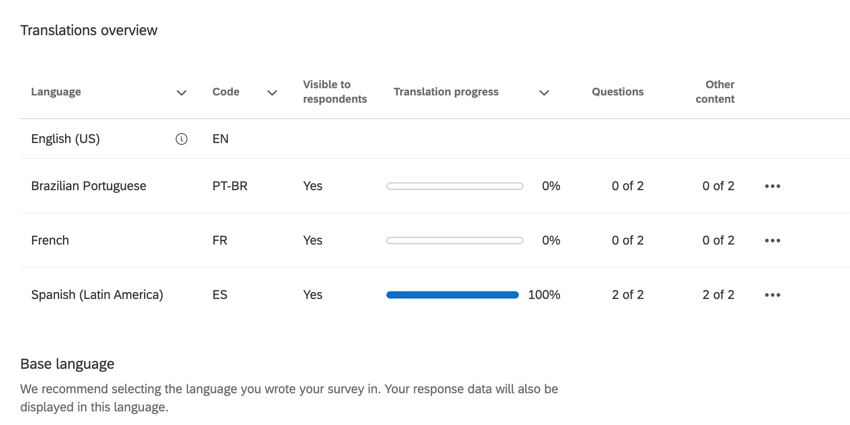Click the info icon beside English (US)
Screen dimensions: 850x425
pos(181,139)
